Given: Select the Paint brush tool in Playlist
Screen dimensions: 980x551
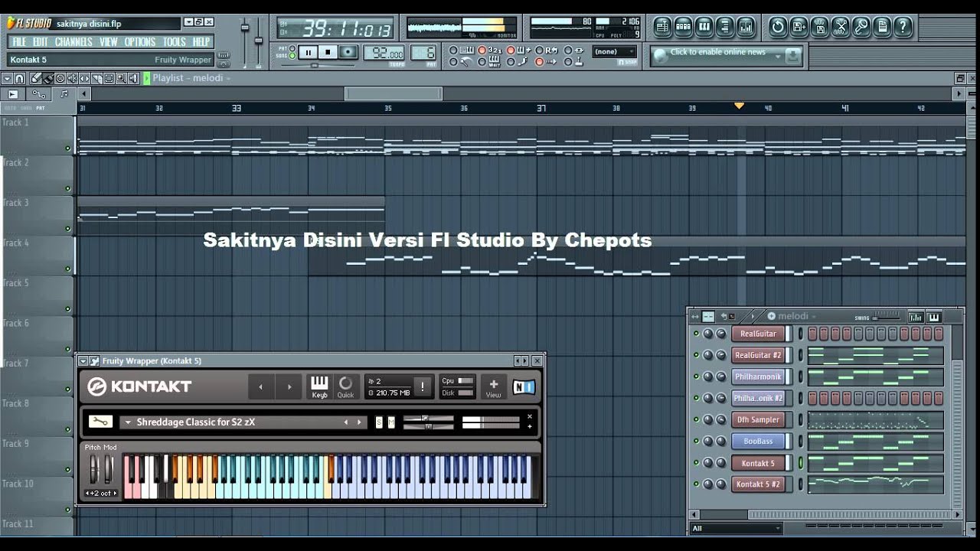Looking at the screenshot, I should [x=47, y=78].
